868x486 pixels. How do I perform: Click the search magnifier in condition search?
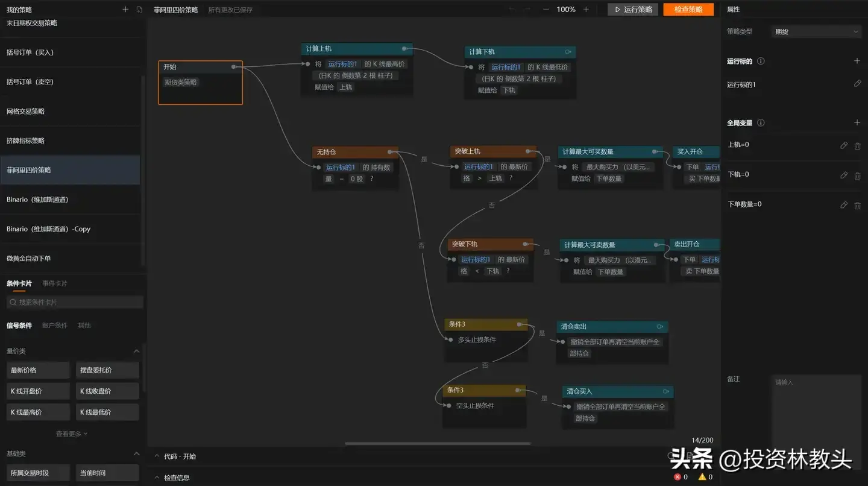pyautogui.click(x=13, y=302)
